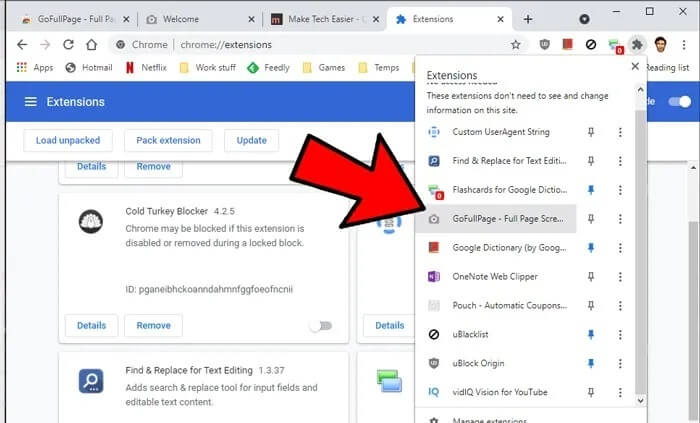The image size is (700, 423).
Task: Click Google Dictionary entry in popup
Action: tap(496, 248)
